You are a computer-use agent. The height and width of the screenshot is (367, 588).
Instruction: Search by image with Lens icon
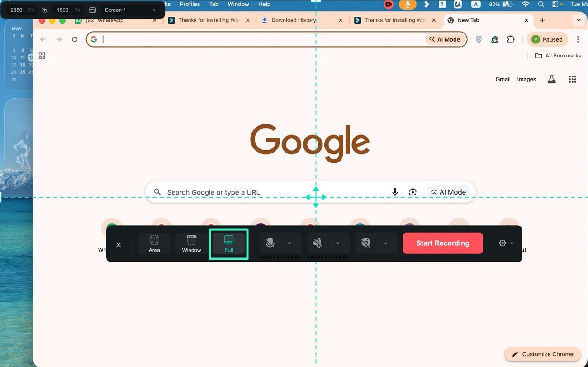[413, 192]
